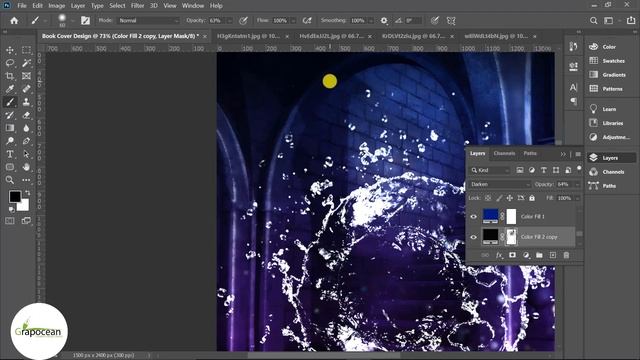Viewport: 640px width, 360px height.
Task: Toggle the brush settings panel icon
Action: pos(85,20)
